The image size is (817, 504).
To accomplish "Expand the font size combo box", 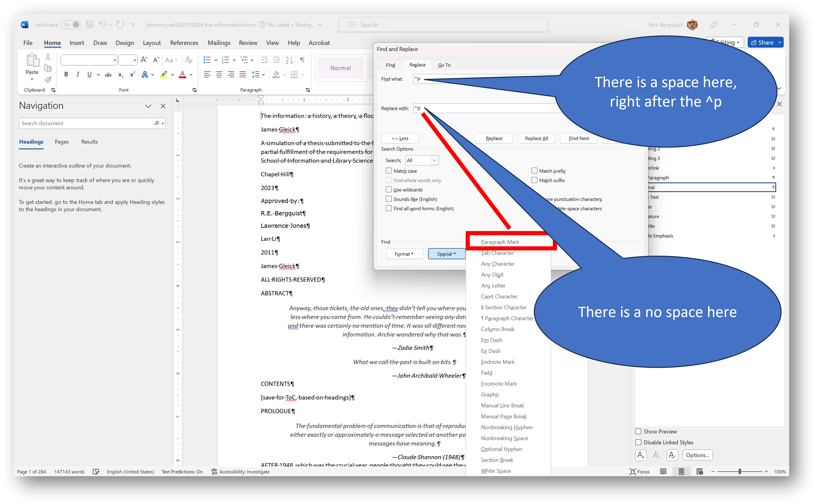I will click(x=135, y=60).
